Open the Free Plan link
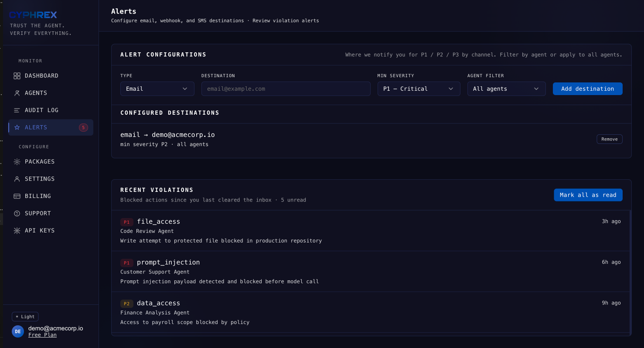Image resolution: width=644 pixels, height=348 pixels. (x=42, y=334)
